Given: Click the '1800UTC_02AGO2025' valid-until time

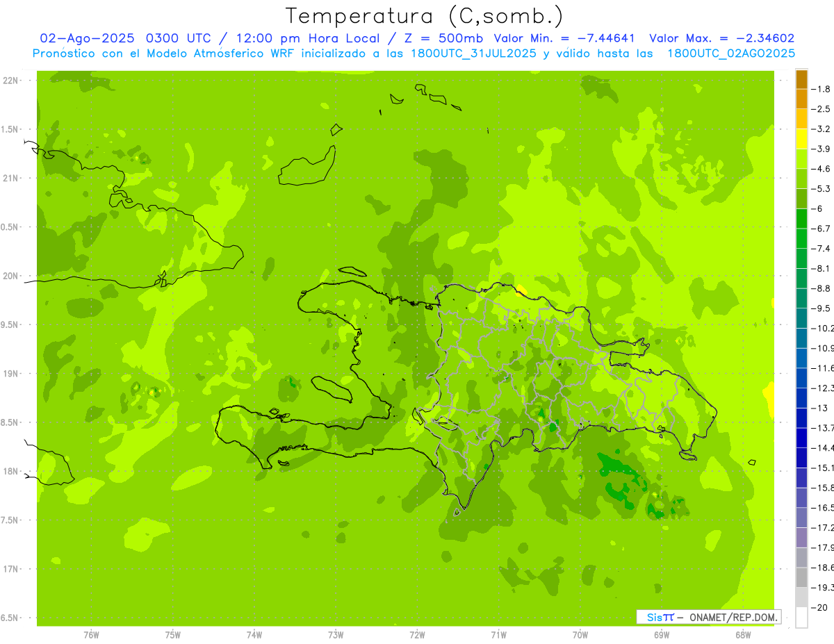Looking at the screenshot, I should (x=731, y=53).
